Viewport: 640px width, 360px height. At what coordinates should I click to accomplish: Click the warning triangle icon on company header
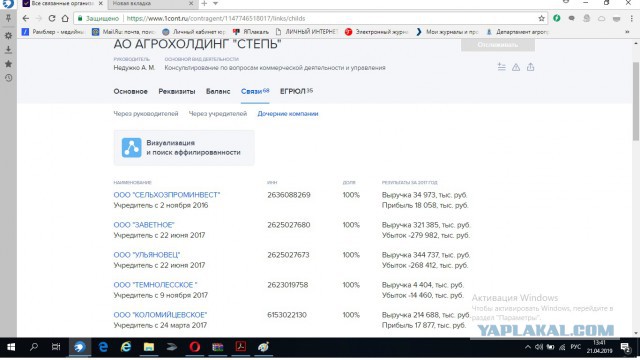tap(516, 67)
